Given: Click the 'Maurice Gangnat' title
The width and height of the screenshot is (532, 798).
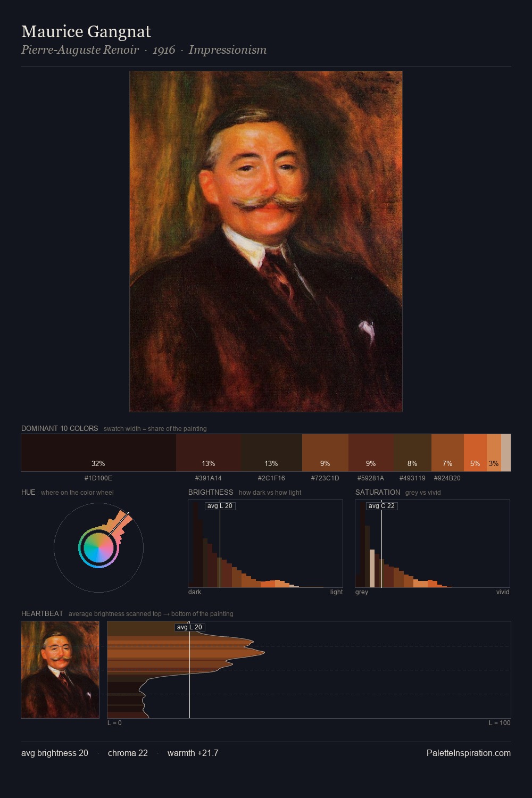Looking at the screenshot, I should 86,31.
